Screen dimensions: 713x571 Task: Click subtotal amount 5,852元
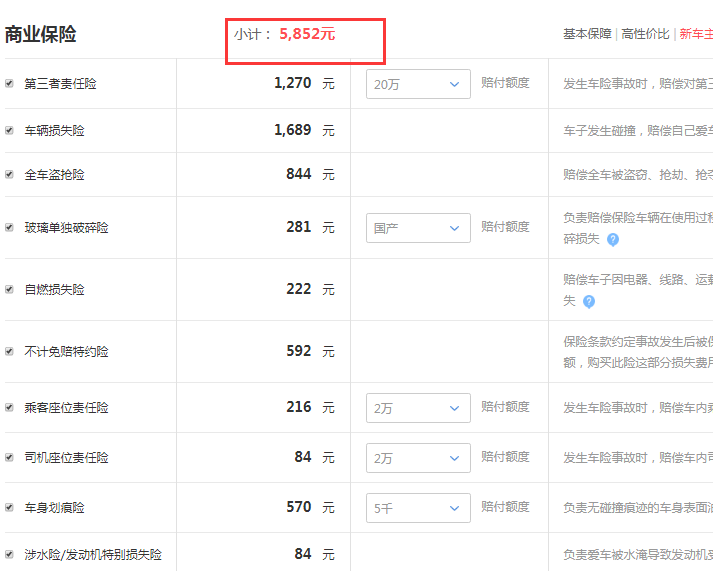tap(307, 34)
